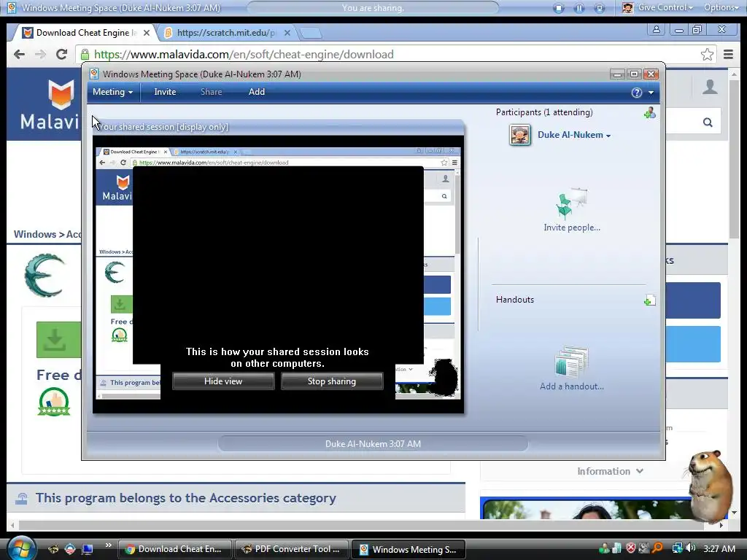Screen dimensions: 747x560
Task: Click the Invite people chairs icon
Action: pos(571,203)
